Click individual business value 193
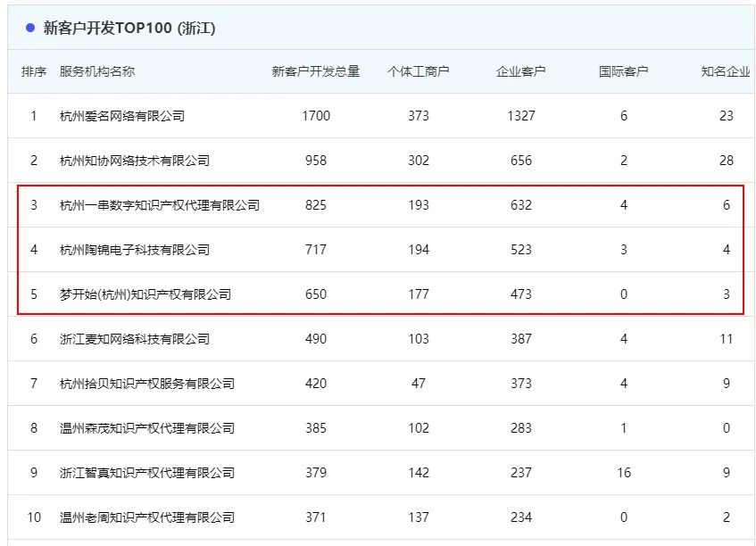 [x=419, y=205]
